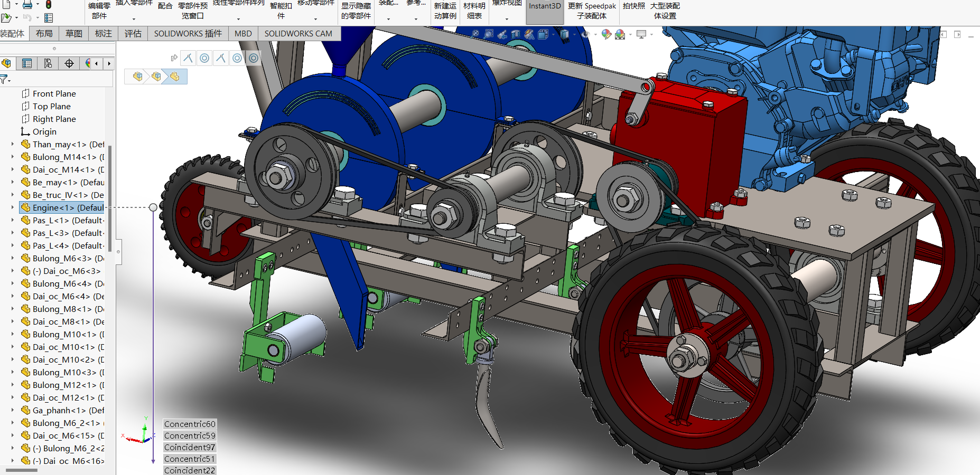Expand the Engine<1> tree node
Screen dimensions: 980x475
coord(13,207)
